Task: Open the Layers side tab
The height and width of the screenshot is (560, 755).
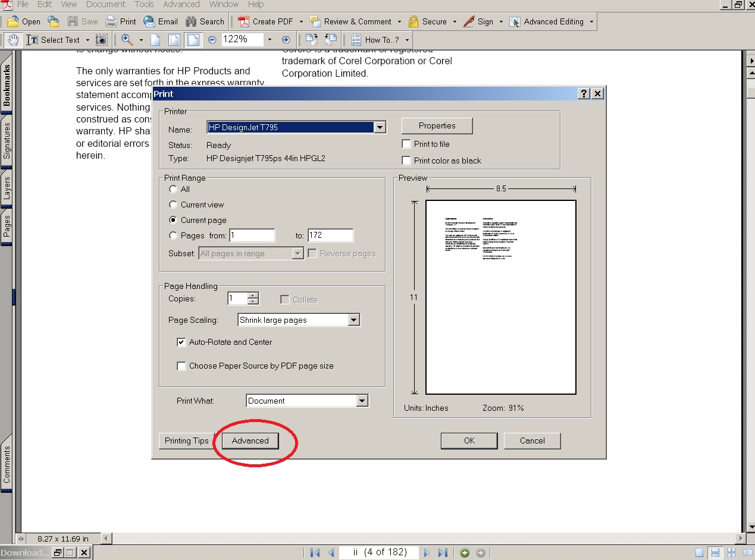Action: coord(7,187)
